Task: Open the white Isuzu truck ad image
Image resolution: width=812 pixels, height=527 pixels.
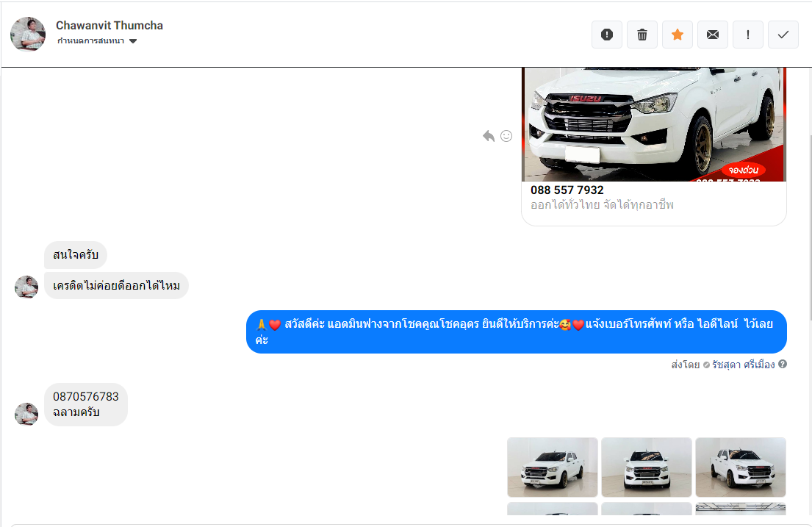Action: click(x=653, y=123)
